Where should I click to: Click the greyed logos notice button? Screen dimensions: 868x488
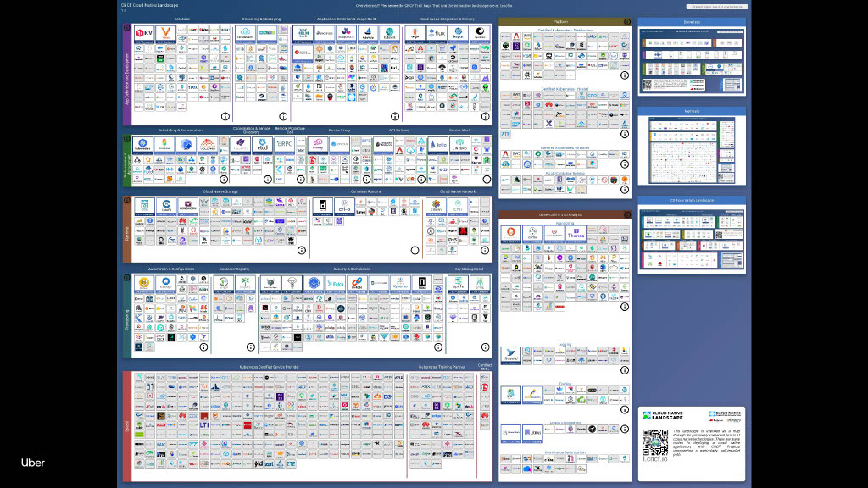pyautogui.click(x=717, y=7)
